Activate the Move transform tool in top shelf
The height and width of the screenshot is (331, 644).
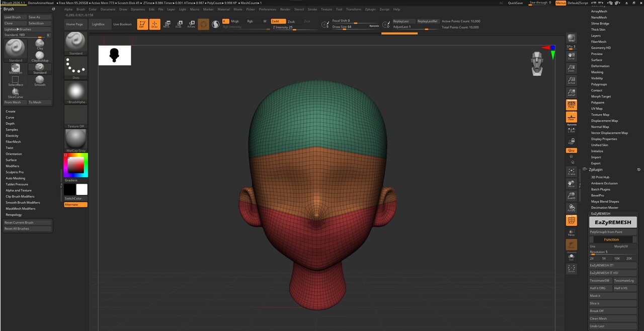[167, 24]
